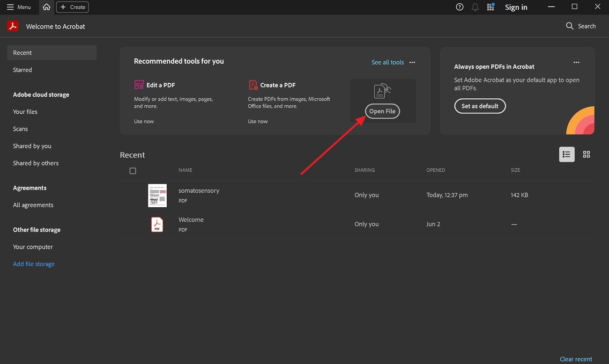Click Use now under Create a PDF

[x=258, y=121]
